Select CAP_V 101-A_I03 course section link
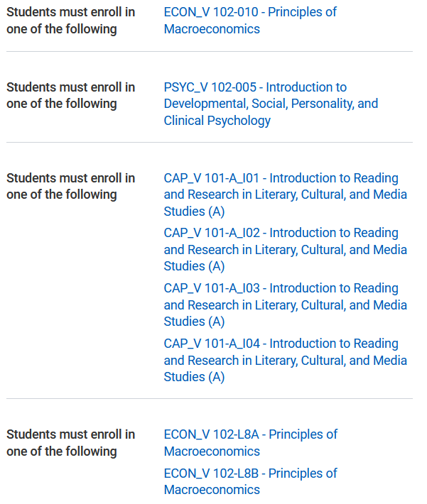The image size is (427, 504). coord(285,305)
